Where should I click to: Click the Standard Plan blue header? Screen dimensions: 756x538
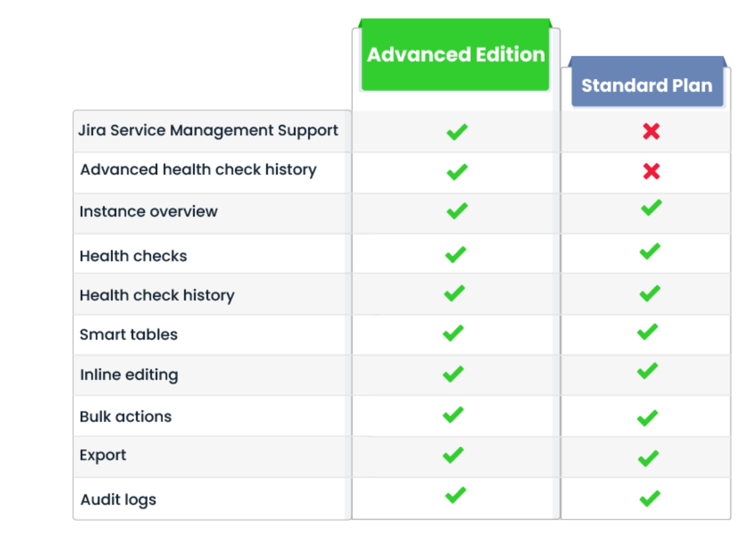[647, 86]
